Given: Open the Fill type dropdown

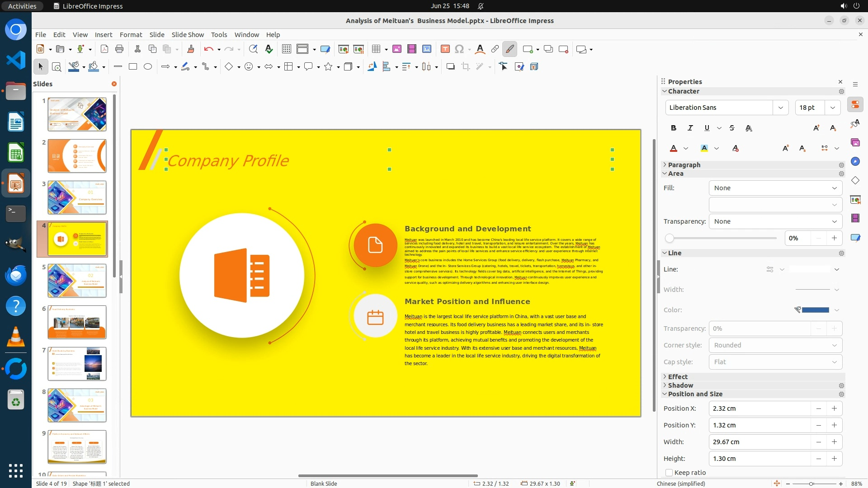Looking at the screenshot, I should pyautogui.click(x=775, y=188).
